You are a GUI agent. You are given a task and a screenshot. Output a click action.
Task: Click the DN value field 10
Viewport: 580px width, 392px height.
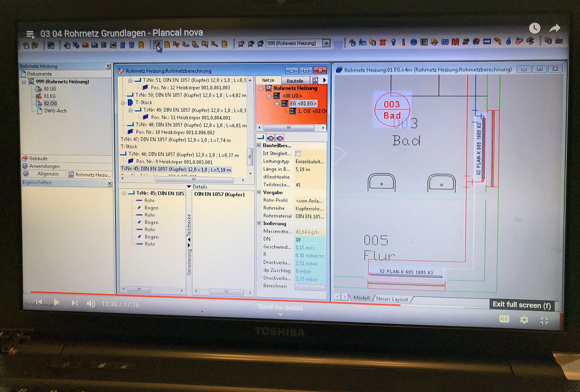click(x=310, y=240)
